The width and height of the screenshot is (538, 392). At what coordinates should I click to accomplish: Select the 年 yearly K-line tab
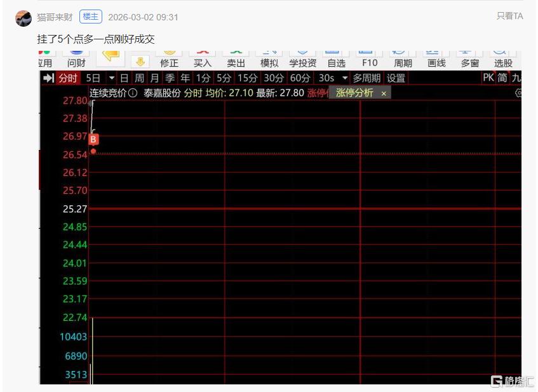(185, 78)
